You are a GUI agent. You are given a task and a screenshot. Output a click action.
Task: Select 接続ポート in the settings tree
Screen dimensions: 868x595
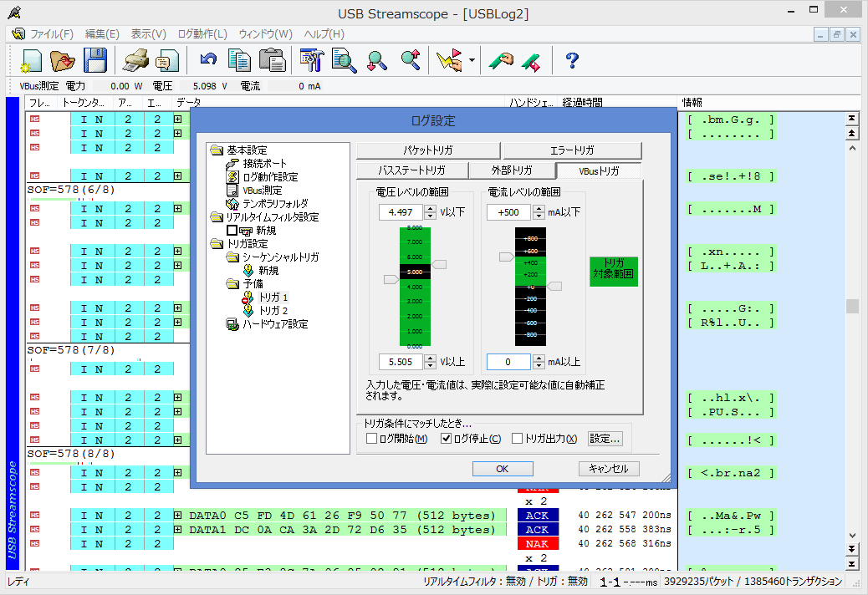click(264, 164)
